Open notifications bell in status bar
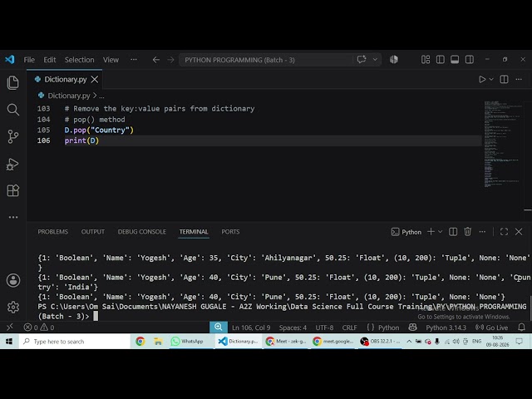 click(x=521, y=328)
